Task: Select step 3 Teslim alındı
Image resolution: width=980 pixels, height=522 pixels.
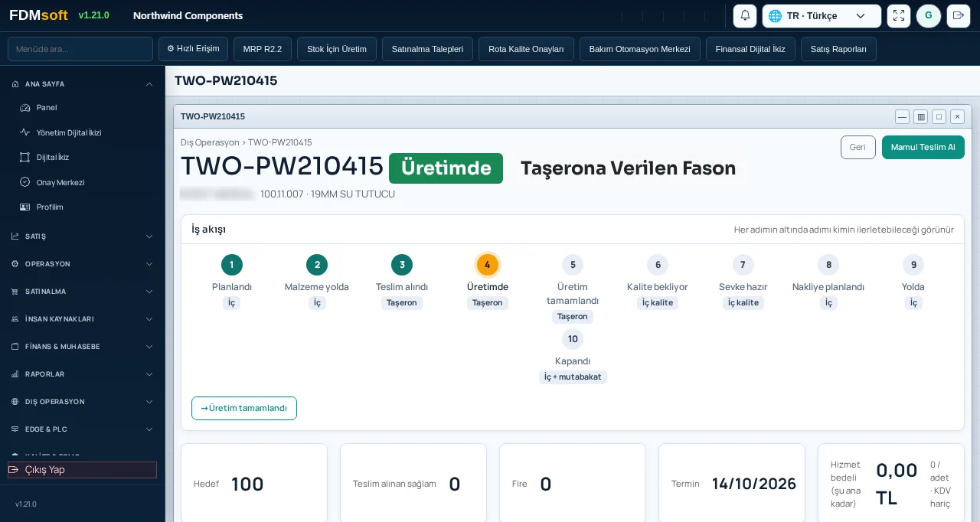Action: click(402, 265)
